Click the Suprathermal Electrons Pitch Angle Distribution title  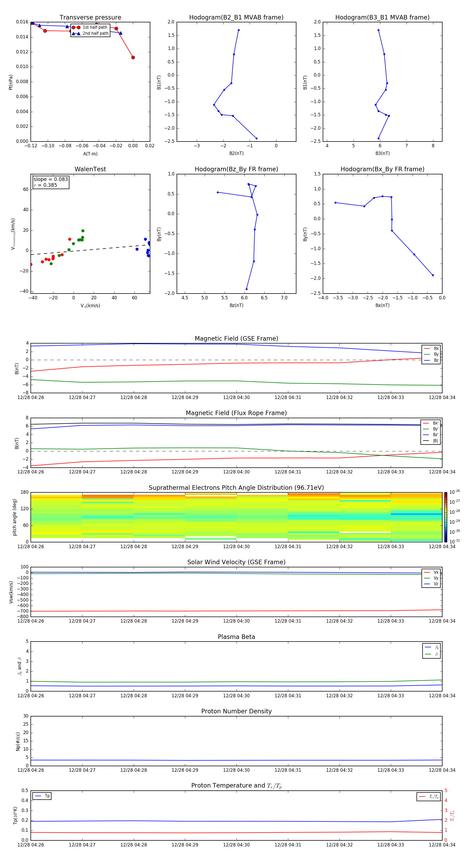(x=236, y=488)
